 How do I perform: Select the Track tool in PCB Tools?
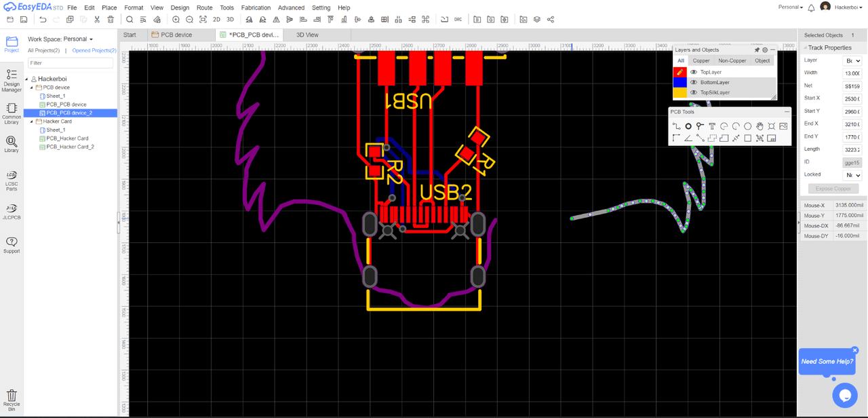coord(676,126)
